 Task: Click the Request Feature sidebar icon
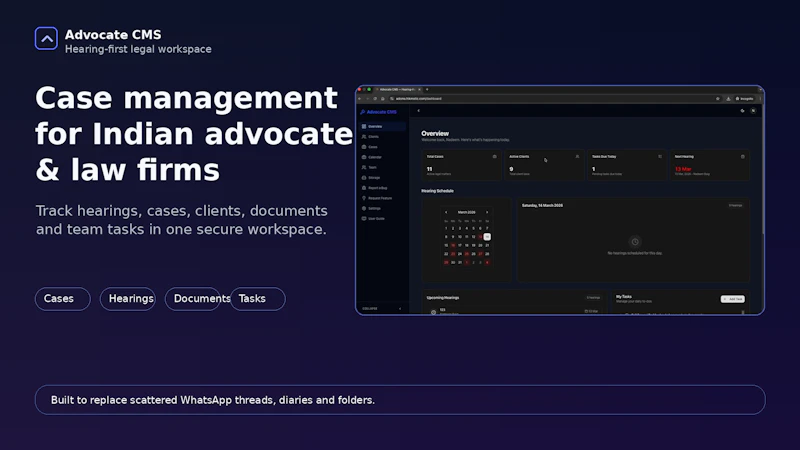pyautogui.click(x=364, y=198)
